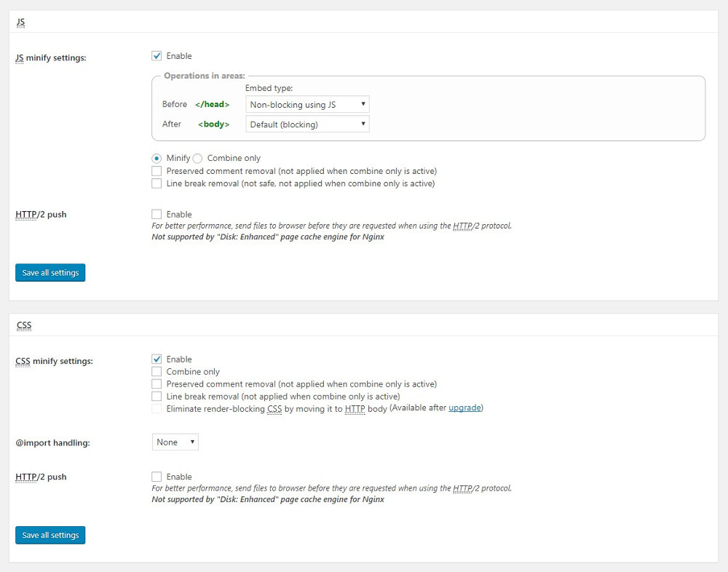Enable Preserved comment removal for JS
This screenshot has width=728, height=572.
[x=157, y=170]
